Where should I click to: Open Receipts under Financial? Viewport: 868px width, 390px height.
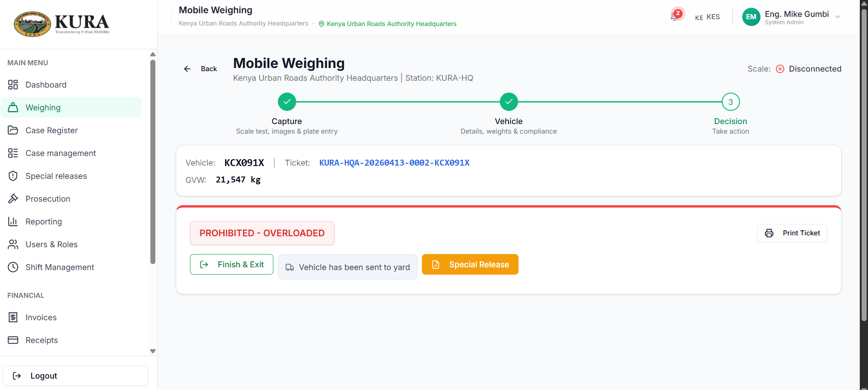[x=71, y=340]
